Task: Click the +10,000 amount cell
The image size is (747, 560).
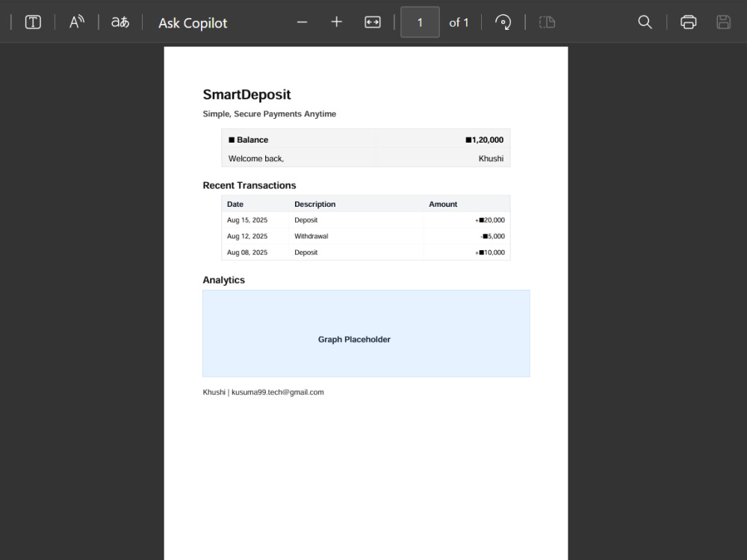Action: click(x=490, y=252)
